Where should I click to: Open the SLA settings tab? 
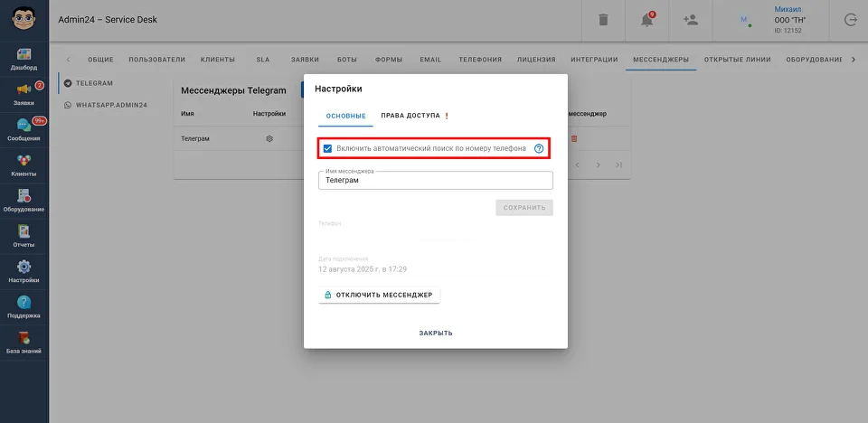tap(263, 60)
